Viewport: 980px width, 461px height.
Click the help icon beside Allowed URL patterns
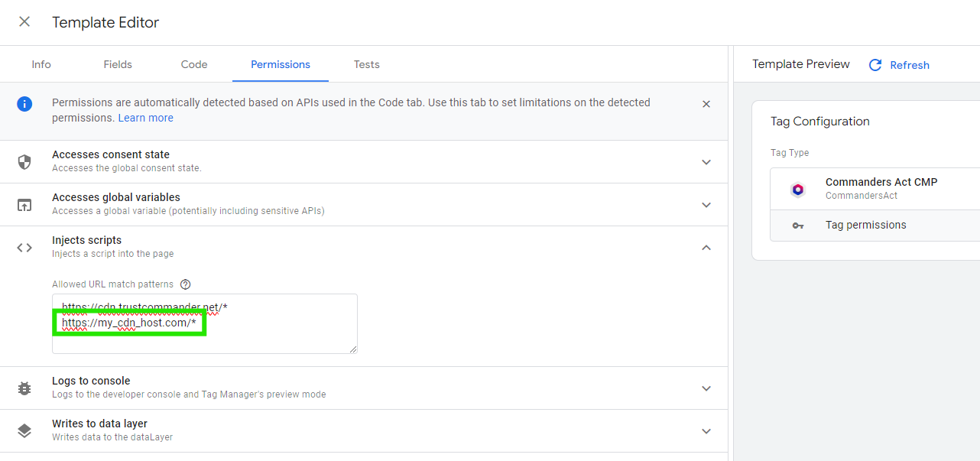click(185, 284)
